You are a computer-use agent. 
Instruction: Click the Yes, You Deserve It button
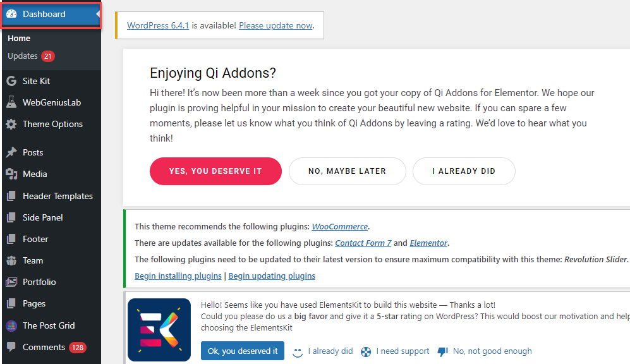(x=215, y=171)
